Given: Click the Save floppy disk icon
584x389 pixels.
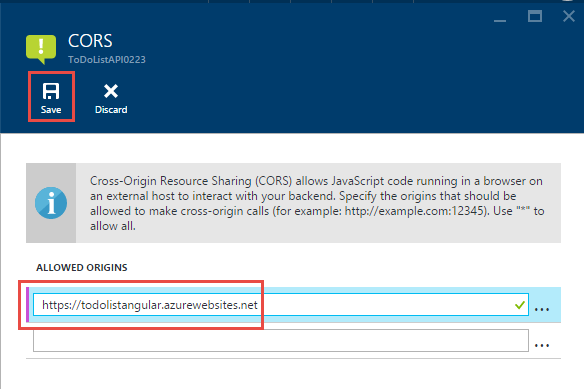Looking at the screenshot, I should (x=51, y=91).
